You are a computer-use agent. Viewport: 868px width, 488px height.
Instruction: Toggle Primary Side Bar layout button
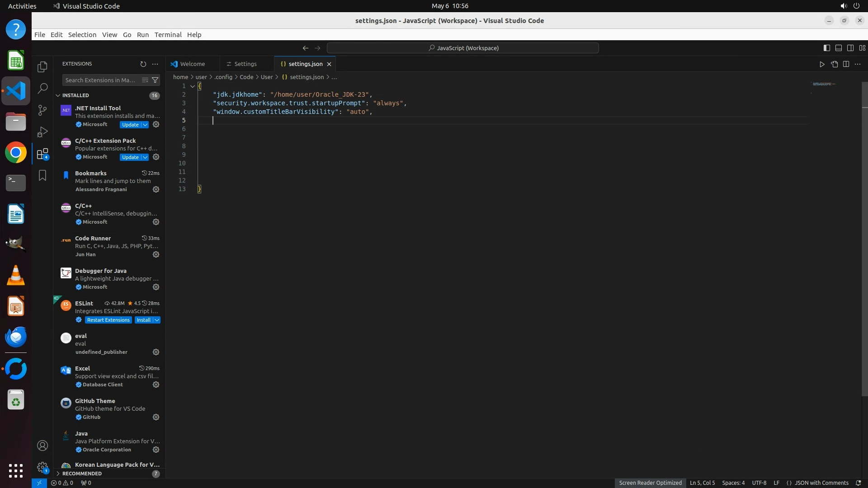pos(827,48)
